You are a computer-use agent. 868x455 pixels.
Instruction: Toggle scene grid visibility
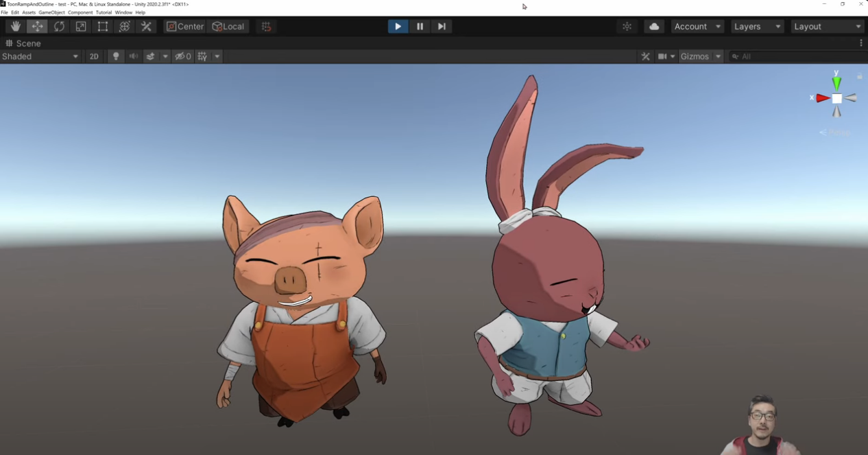coord(202,56)
